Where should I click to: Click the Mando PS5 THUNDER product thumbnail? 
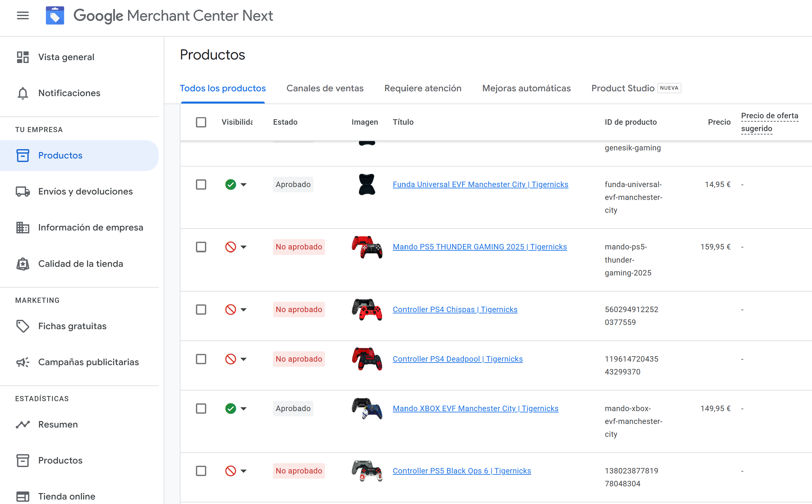tap(367, 247)
